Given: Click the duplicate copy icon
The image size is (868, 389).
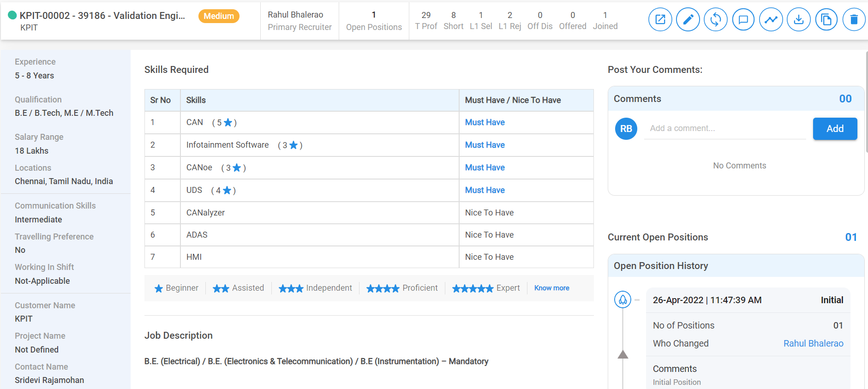Looking at the screenshot, I should (x=826, y=20).
